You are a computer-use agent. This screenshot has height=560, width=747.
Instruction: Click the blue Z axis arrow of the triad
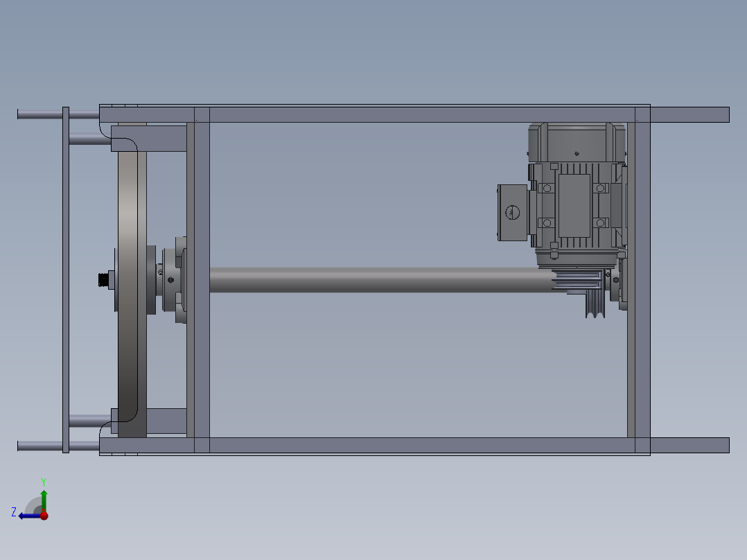tap(28, 516)
